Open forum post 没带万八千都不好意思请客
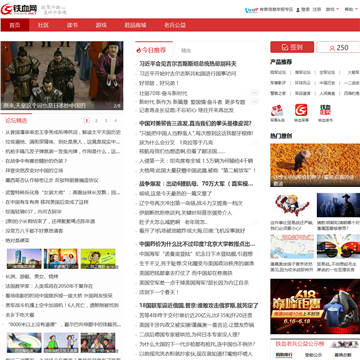 pyautogui.click(x=34, y=231)
